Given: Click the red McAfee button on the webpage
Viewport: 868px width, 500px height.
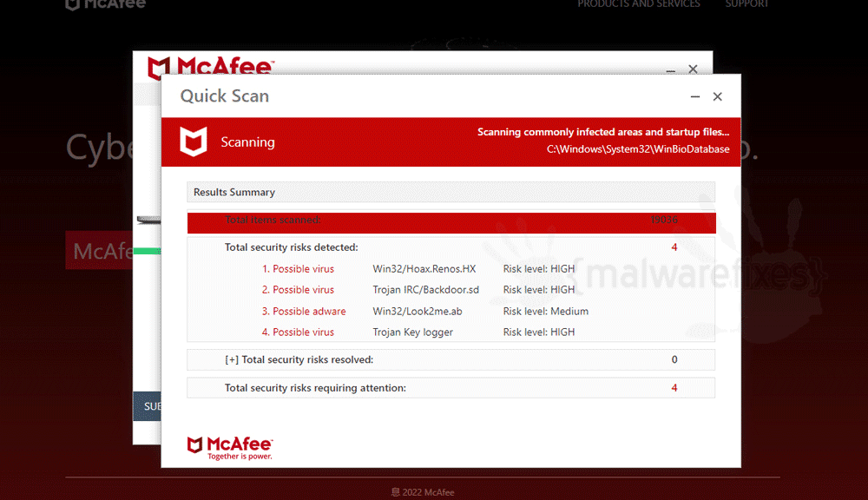Looking at the screenshot, I should pyautogui.click(x=99, y=250).
